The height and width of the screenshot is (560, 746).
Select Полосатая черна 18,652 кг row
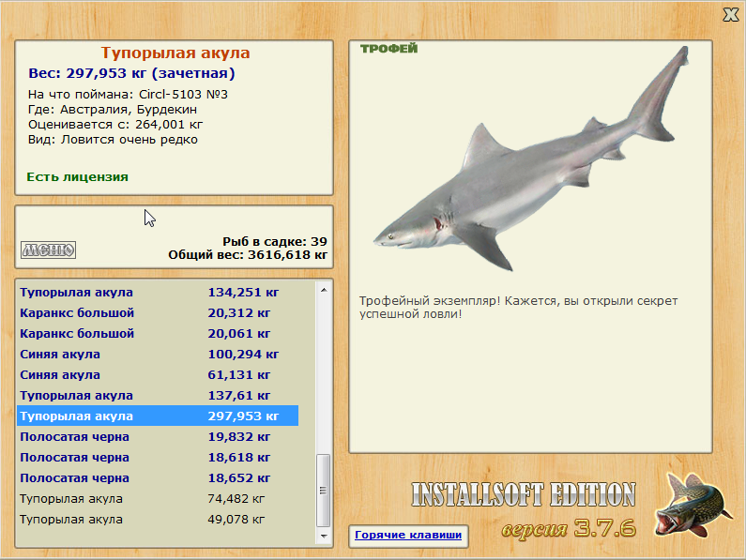pyautogui.click(x=158, y=477)
